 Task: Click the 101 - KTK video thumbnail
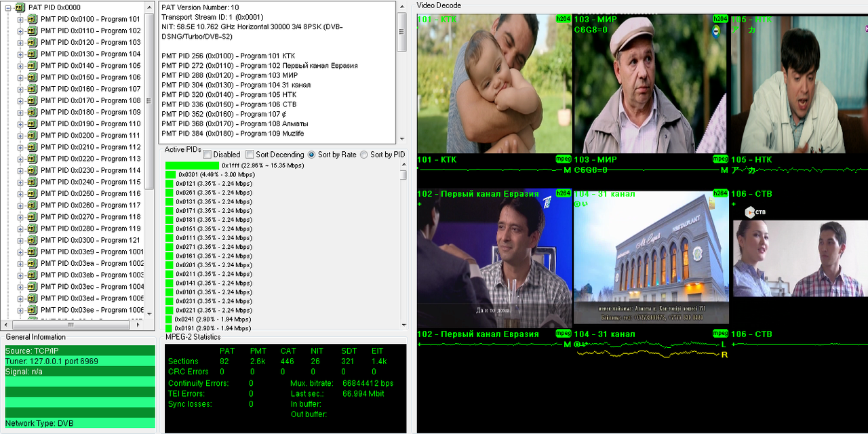click(494, 84)
